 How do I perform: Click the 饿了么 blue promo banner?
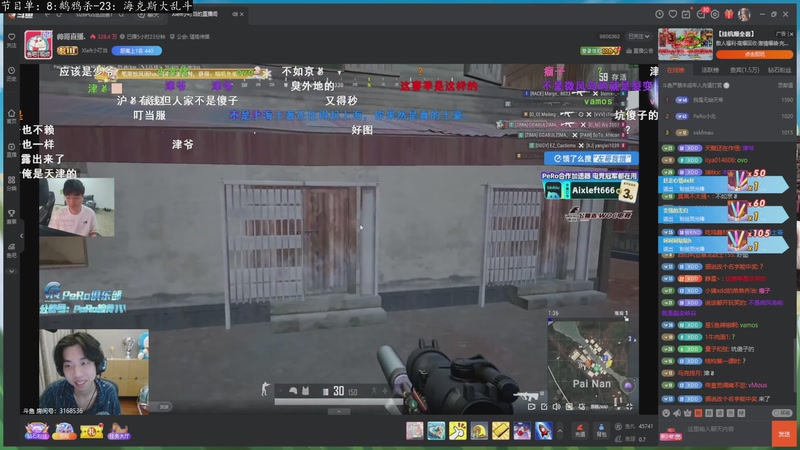(591, 159)
